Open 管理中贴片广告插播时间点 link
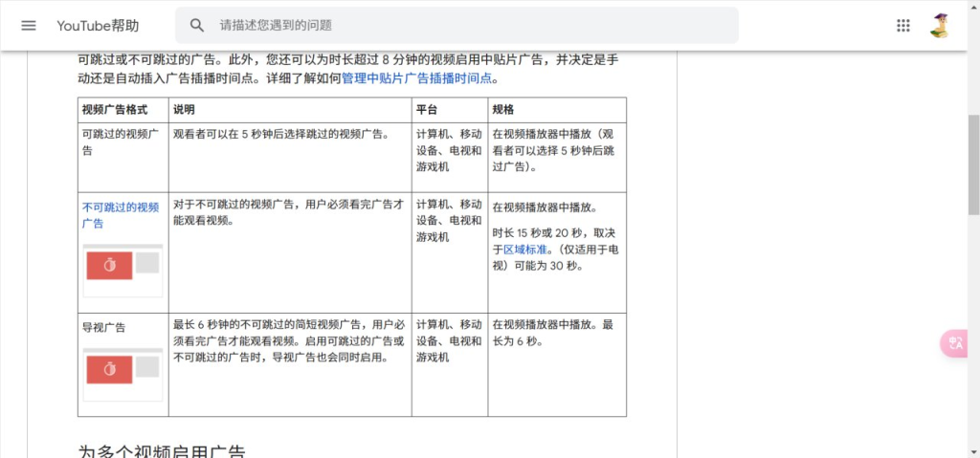 pyautogui.click(x=417, y=78)
